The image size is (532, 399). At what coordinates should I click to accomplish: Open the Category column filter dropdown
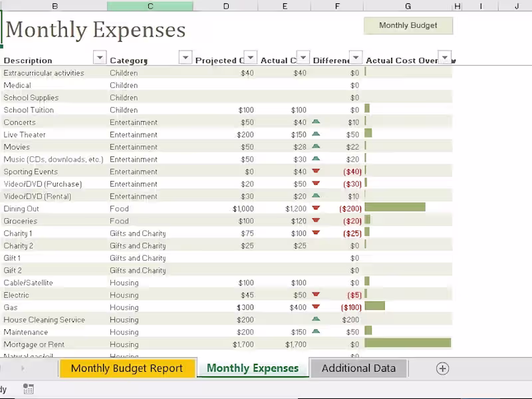[x=186, y=57]
